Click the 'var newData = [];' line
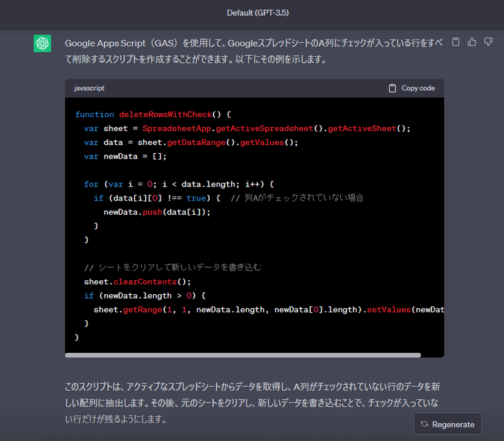This screenshot has width=504, height=441. point(125,156)
